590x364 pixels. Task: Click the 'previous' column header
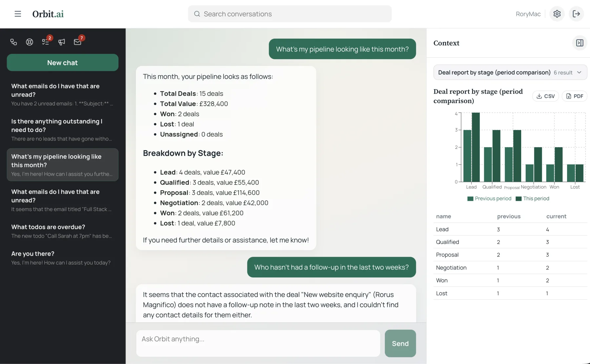coord(509,216)
